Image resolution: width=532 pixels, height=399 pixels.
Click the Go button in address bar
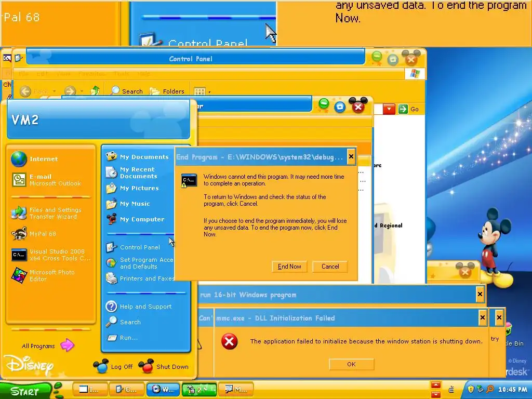(408, 109)
